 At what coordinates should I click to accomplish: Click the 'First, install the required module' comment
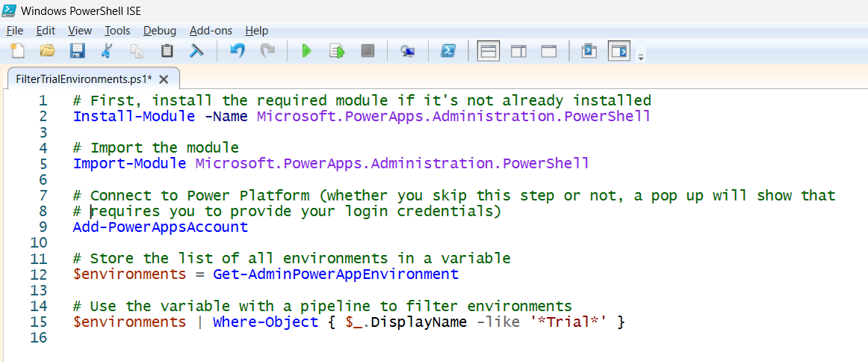click(362, 100)
